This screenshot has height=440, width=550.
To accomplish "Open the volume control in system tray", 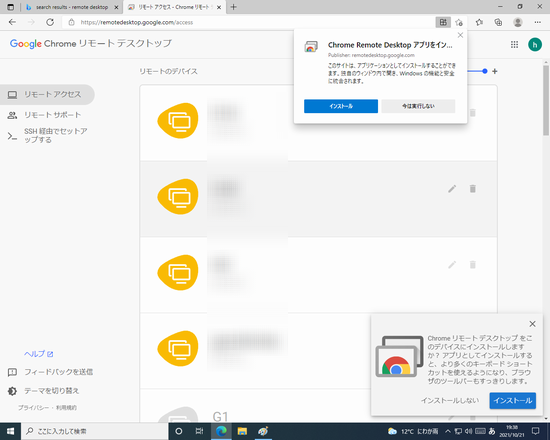I will (468, 431).
